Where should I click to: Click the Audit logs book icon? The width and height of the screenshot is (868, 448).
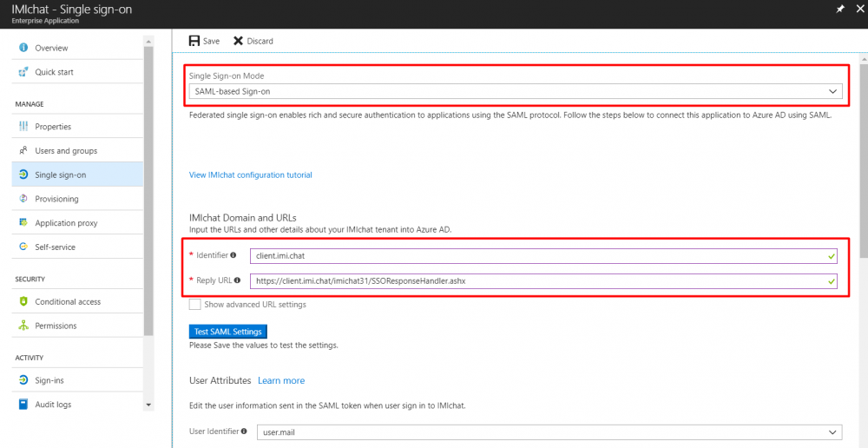click(x=23, y=405)
